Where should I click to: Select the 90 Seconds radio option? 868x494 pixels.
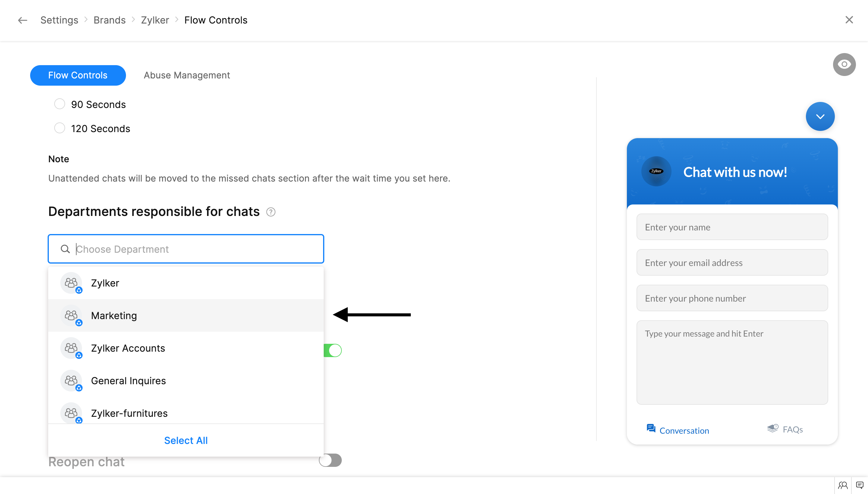(60, 104)
